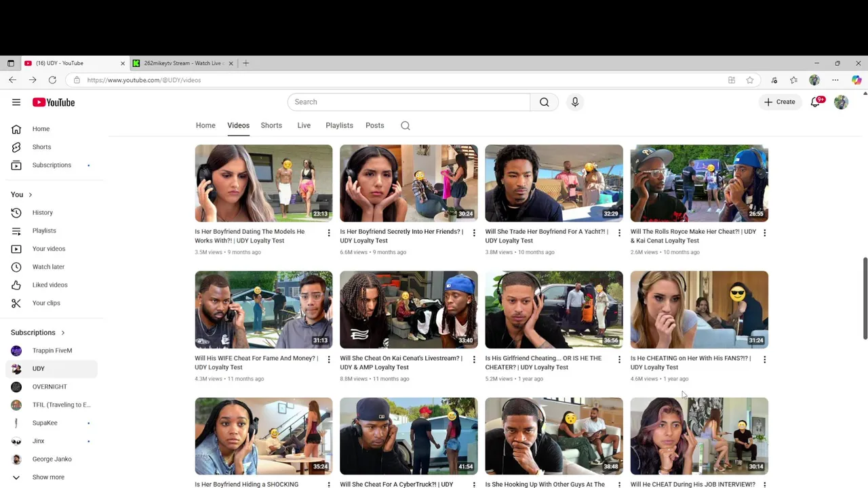Screen dimensions: 868x488
Task: Open Liked videos list
Action: coord(52,285)
